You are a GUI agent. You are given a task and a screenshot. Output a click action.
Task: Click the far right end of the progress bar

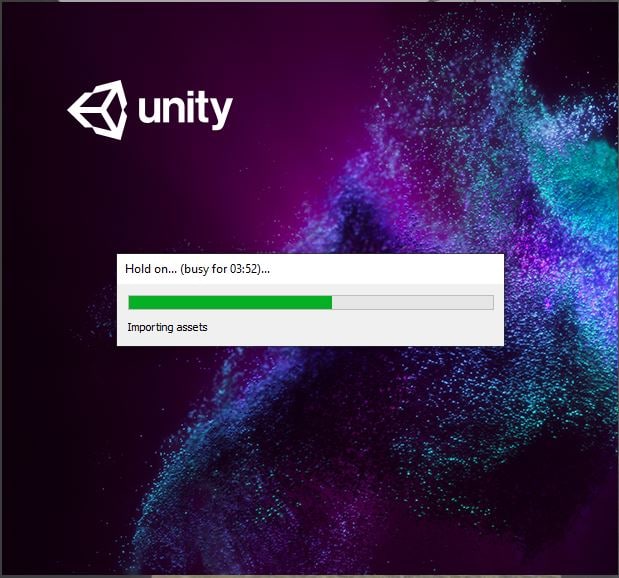(x=492, y=302)
